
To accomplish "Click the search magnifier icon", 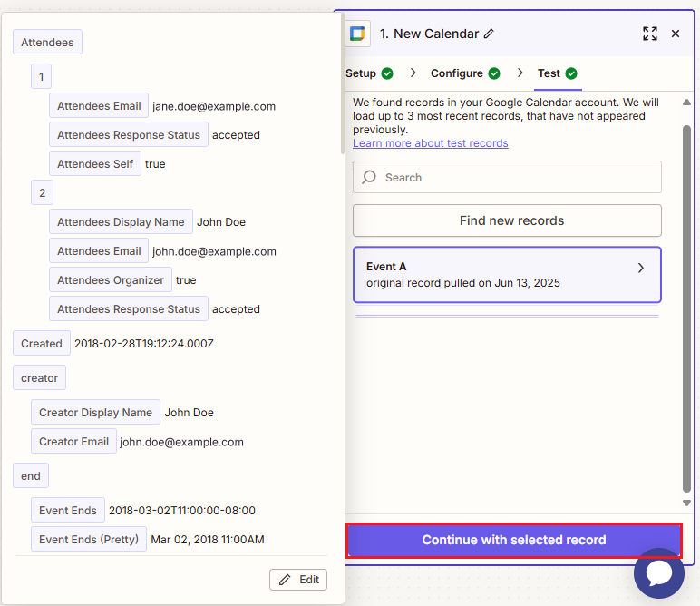I will click(x=369, y=177).
